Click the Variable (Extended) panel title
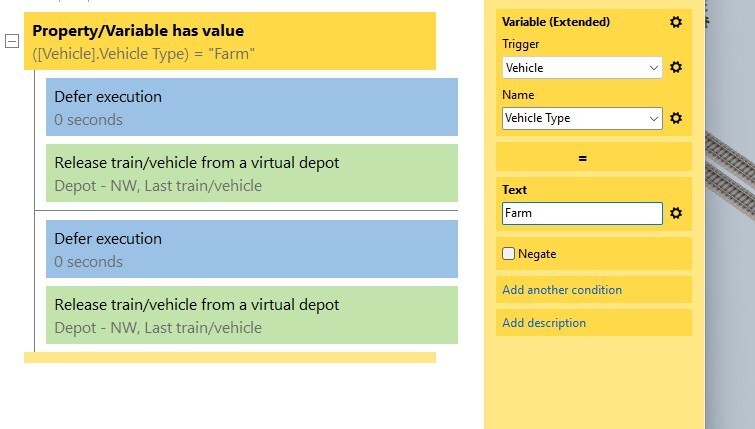 pos(556,22)
